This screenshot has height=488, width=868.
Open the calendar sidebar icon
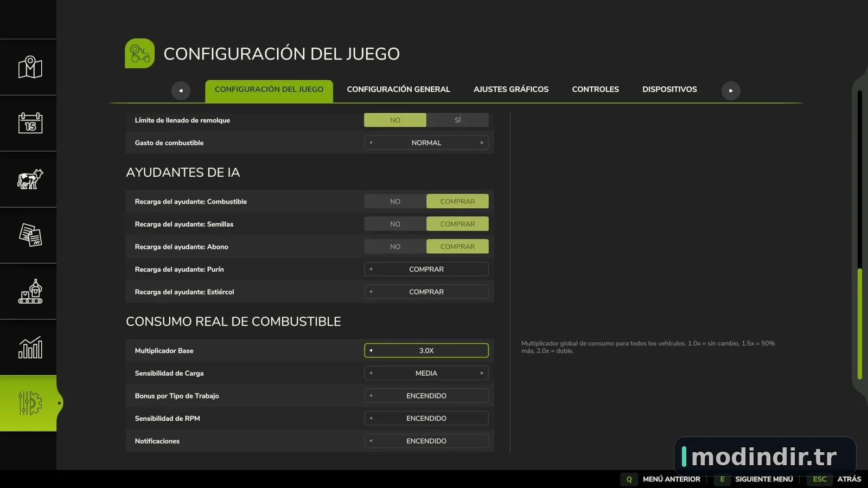coord(30,123)
